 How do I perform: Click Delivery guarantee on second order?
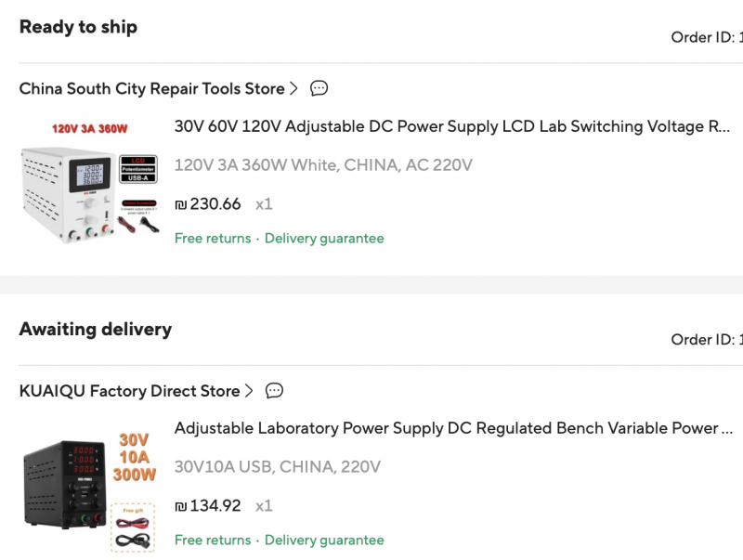click(324, 540)
